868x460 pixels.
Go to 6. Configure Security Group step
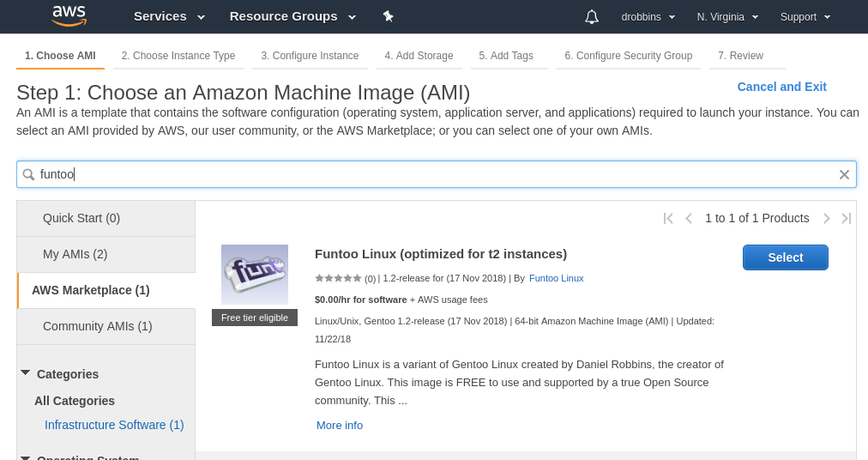[629, 56]
